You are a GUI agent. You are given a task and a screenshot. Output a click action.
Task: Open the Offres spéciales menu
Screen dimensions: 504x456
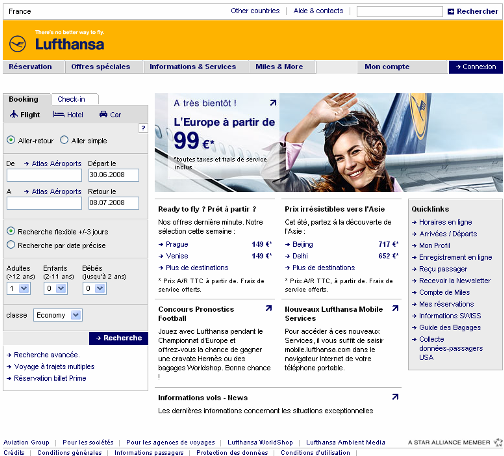click(101, 67)
